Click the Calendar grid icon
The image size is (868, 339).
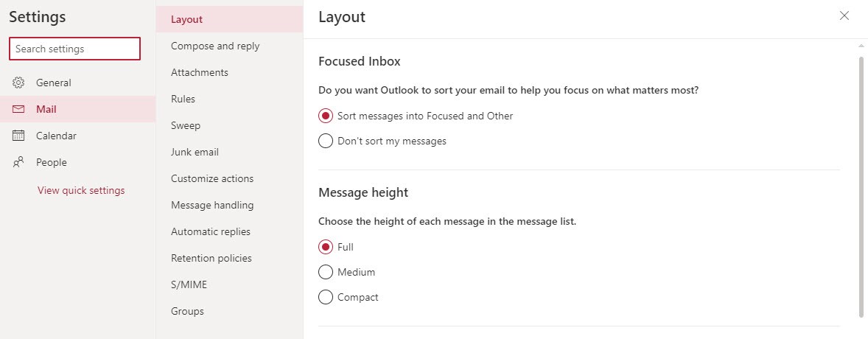(18, 136)
